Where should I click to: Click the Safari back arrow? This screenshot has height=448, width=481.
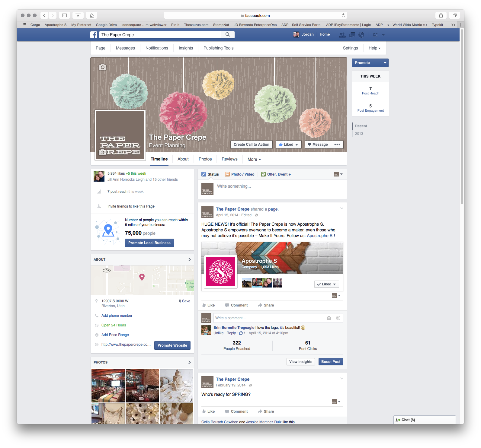click(44, 15)
